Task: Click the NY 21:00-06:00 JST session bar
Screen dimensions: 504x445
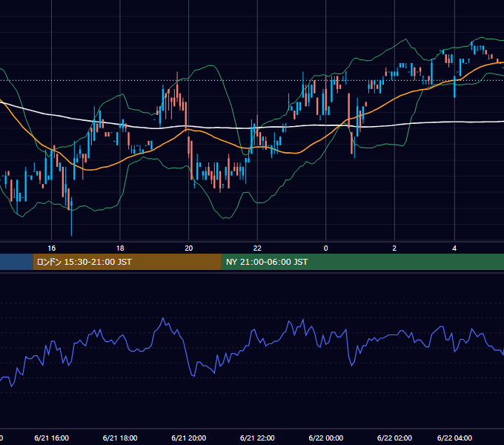Action: 362,262
